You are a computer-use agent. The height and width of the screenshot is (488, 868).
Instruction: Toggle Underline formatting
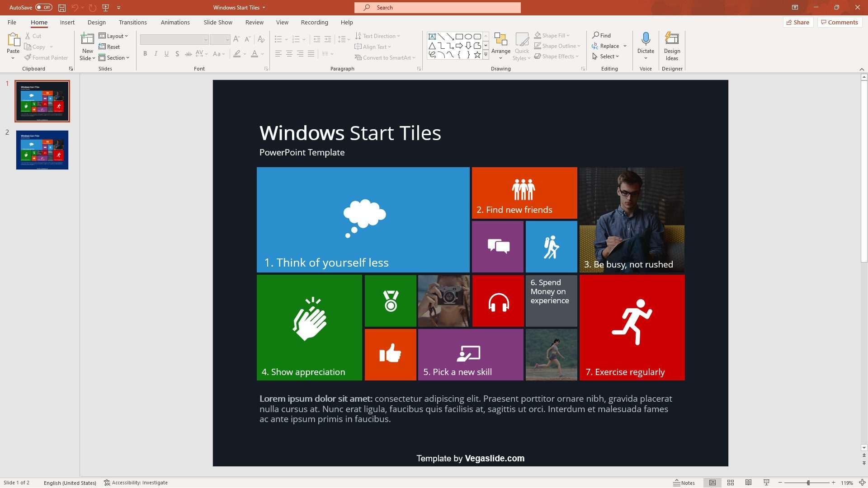(166, 54)
